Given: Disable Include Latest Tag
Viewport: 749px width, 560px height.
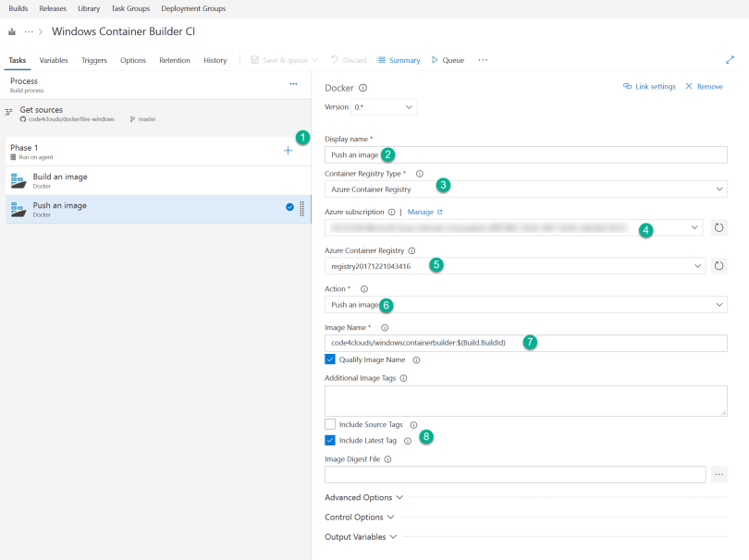Looking at the screenshot, I should click(330, 440).
